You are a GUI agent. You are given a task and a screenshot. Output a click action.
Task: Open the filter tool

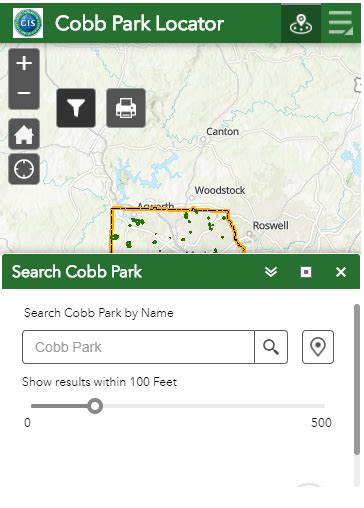[76, 108]
